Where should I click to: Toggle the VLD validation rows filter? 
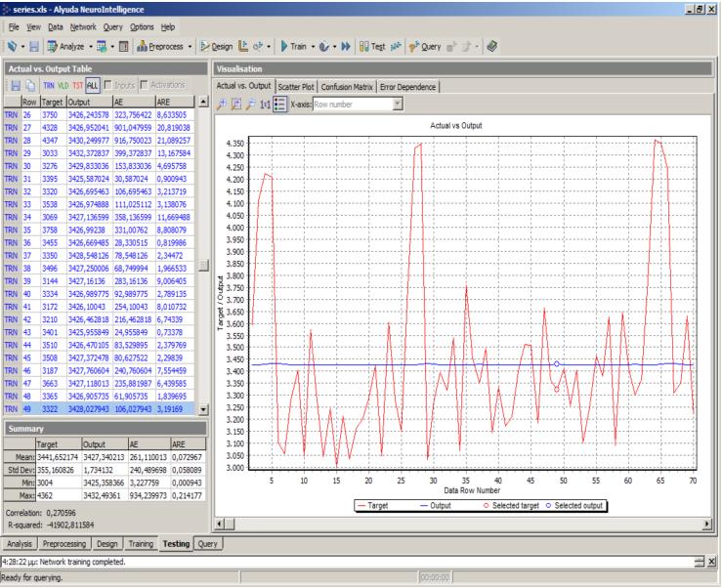[64, 85]
